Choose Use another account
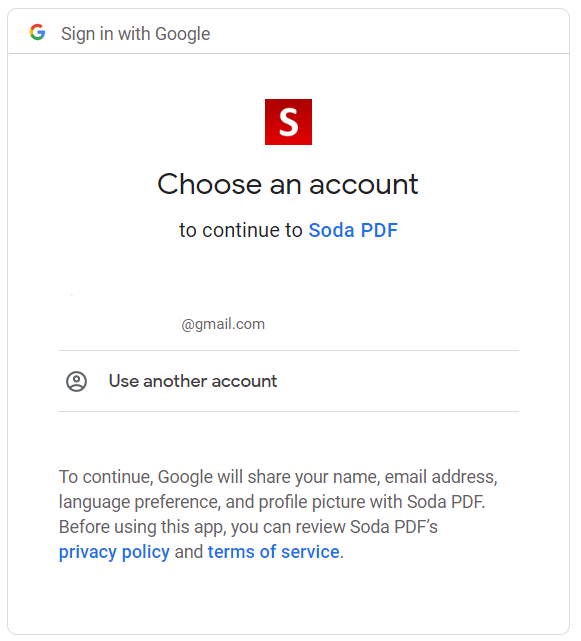Image resolution: width=581 pixels, height=641 pixels. [x=289, y=381]
